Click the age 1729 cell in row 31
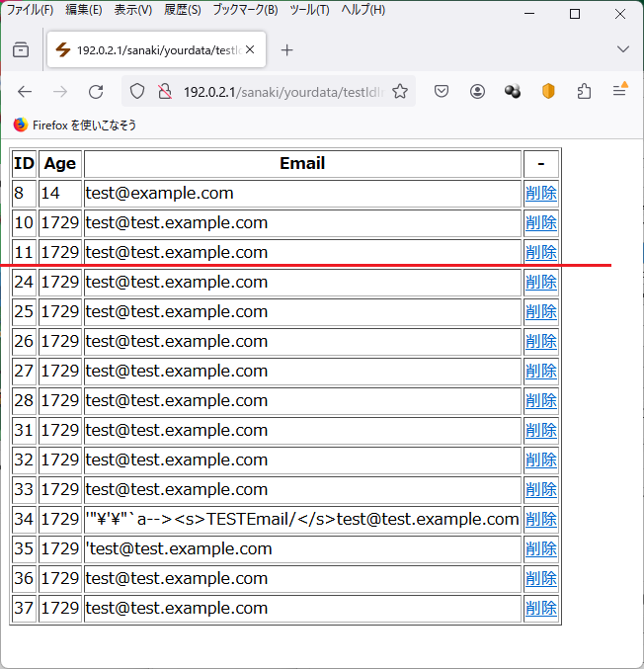644x669 pixels. tap(59, 430)
